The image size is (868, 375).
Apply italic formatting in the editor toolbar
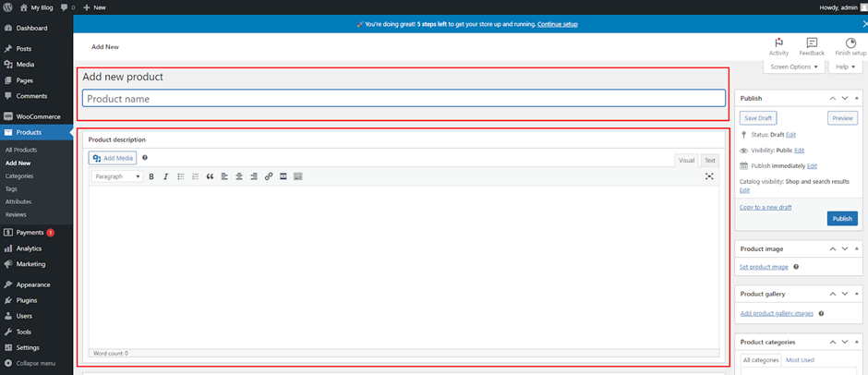pos(166,176)
